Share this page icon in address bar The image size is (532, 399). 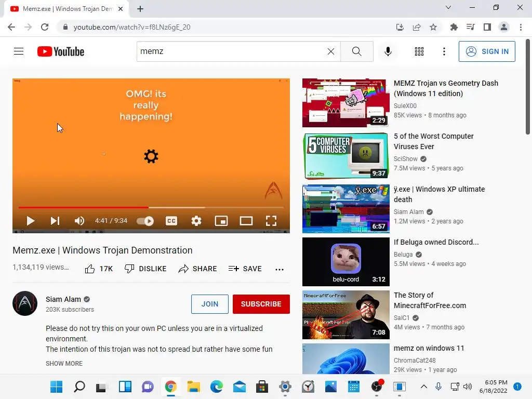[417, 27]
